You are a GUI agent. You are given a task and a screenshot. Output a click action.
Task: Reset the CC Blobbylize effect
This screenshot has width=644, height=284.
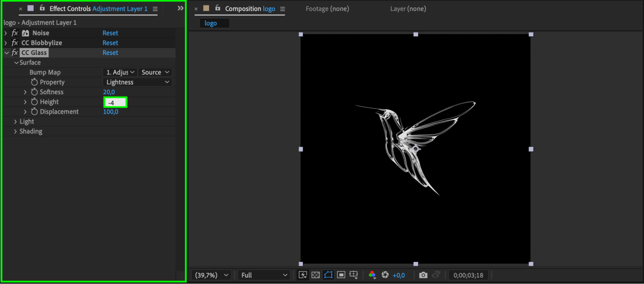[x=110, y=43]
